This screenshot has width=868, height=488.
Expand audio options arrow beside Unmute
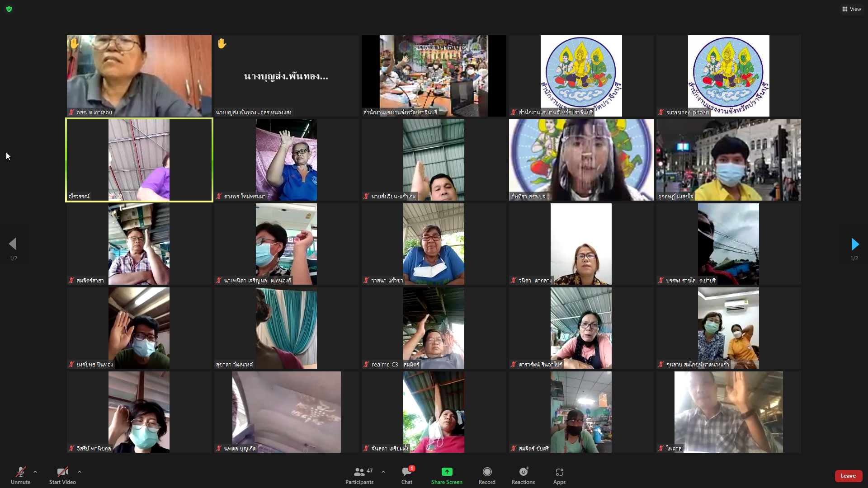(35, 472)
